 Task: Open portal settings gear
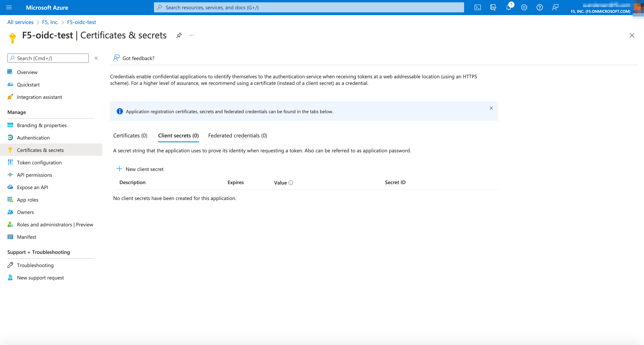(524, 7)
